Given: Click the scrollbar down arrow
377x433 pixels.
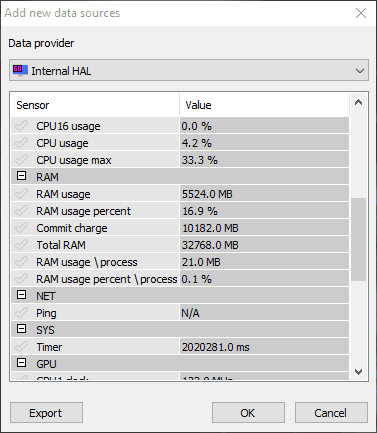Looking at the screenshot, I should [359, 372].
